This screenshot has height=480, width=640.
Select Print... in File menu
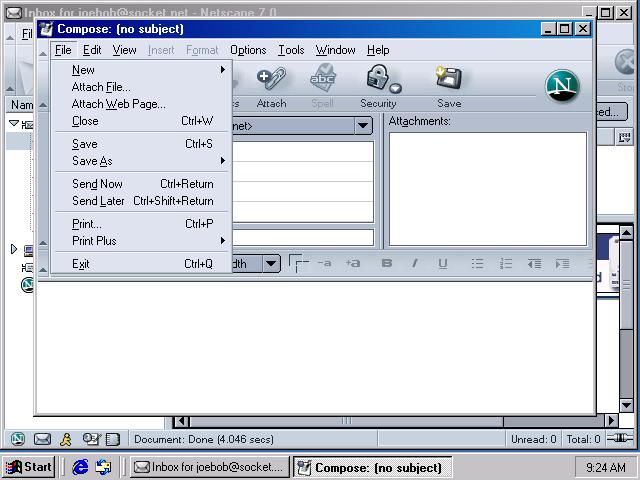(x=140, y=224)
